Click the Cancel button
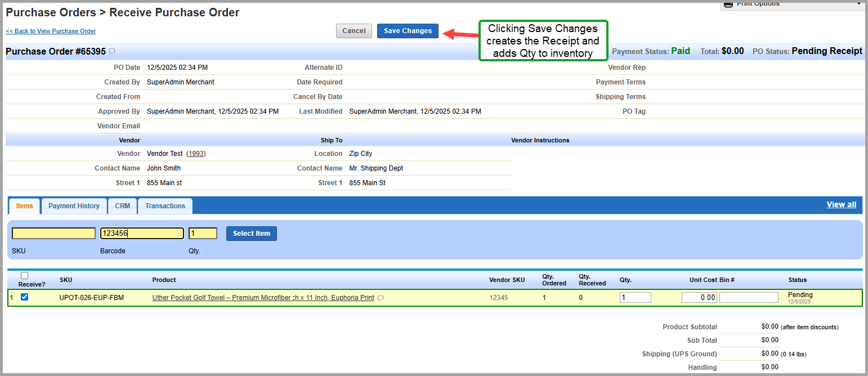Screen dimensions: 868x376 coord(354,31)
